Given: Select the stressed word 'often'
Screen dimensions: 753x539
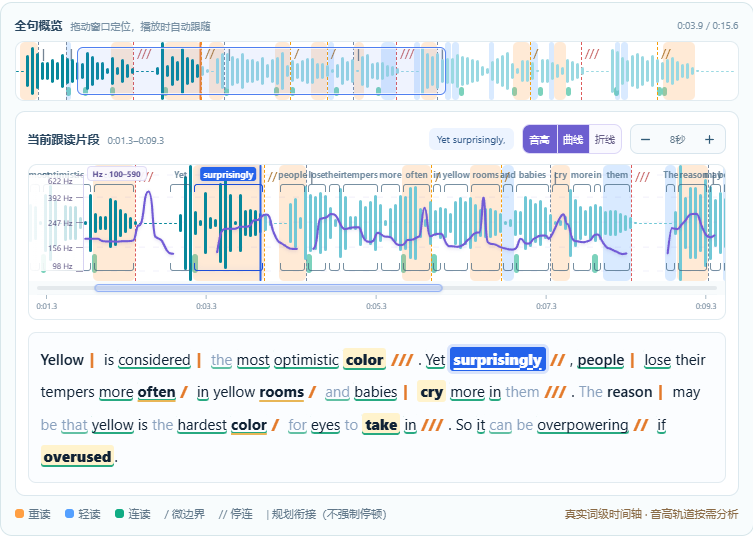Looking at the screenshot, I should click(x=157, y=392).
